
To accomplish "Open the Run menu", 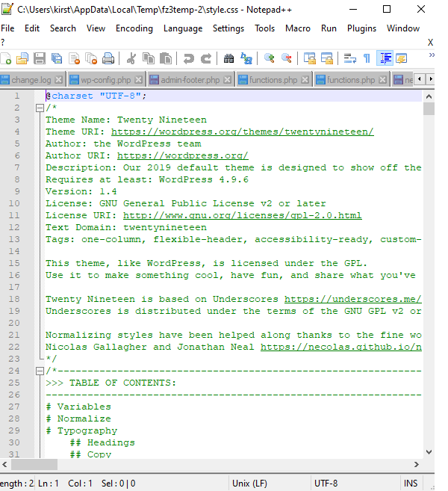I will point(329,28).
